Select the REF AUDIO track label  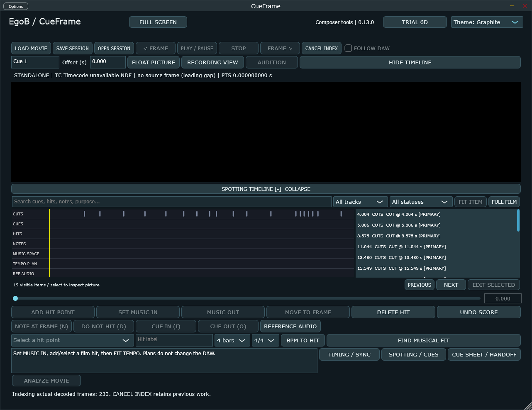23,274
